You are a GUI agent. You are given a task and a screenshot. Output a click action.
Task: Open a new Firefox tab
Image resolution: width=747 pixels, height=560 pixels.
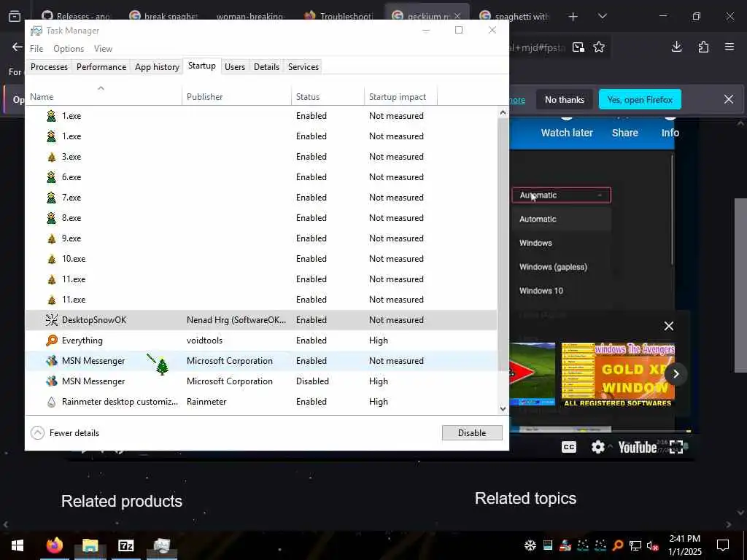pos(573,17)
